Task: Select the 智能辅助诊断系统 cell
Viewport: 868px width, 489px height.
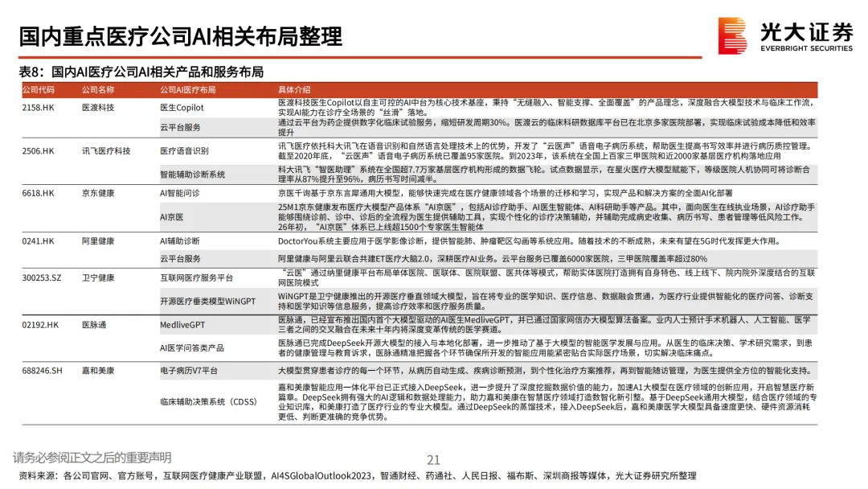Action: (x=193, y=175)
